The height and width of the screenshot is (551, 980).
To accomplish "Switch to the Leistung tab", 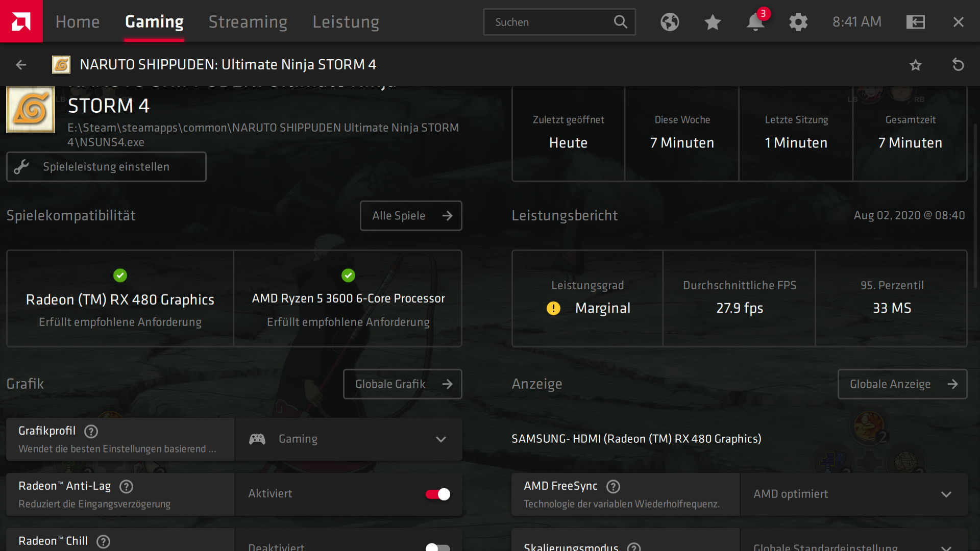I will click(346, 22).
